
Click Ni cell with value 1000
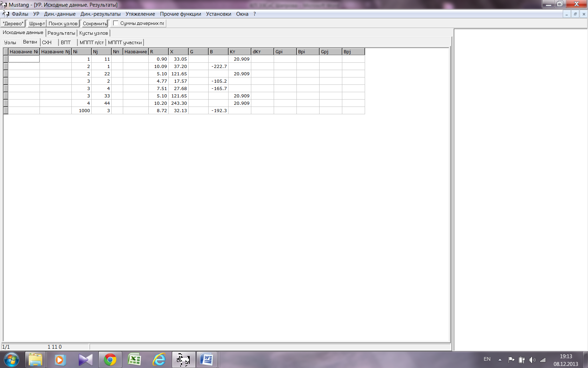(x=82, y=110)
